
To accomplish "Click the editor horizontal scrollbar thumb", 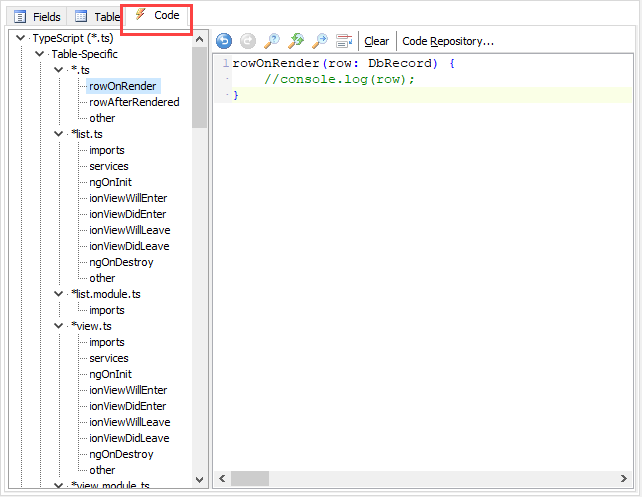I will (250, 478).
